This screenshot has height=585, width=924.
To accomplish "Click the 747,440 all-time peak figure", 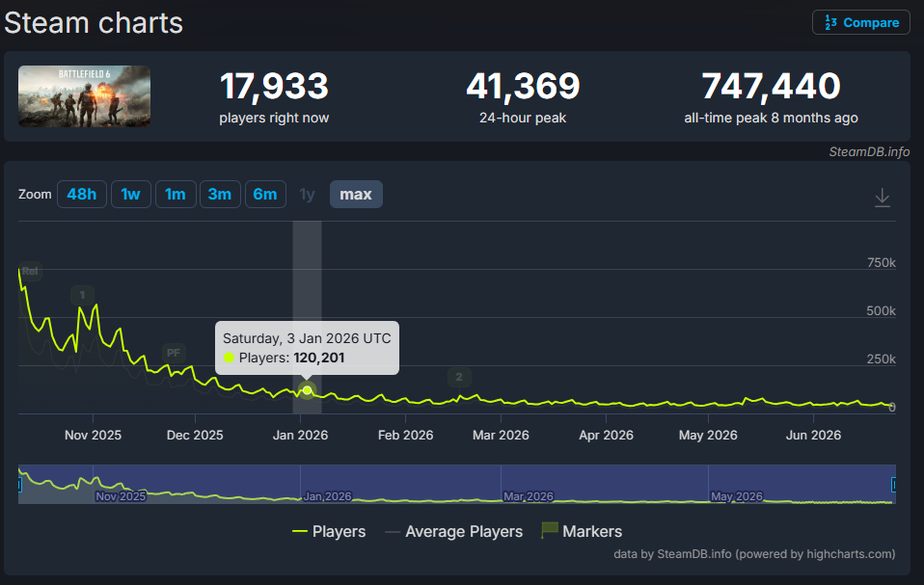I will (771, 86).
